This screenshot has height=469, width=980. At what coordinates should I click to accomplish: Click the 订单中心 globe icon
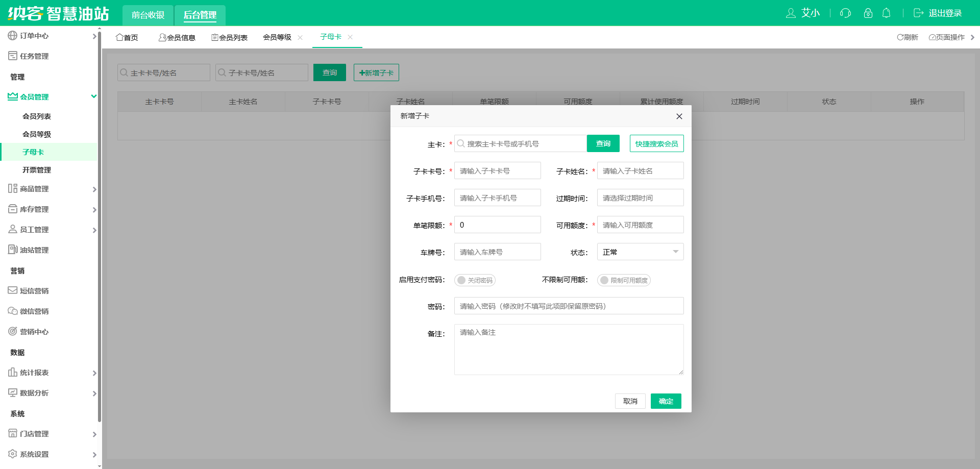[13, 36]
